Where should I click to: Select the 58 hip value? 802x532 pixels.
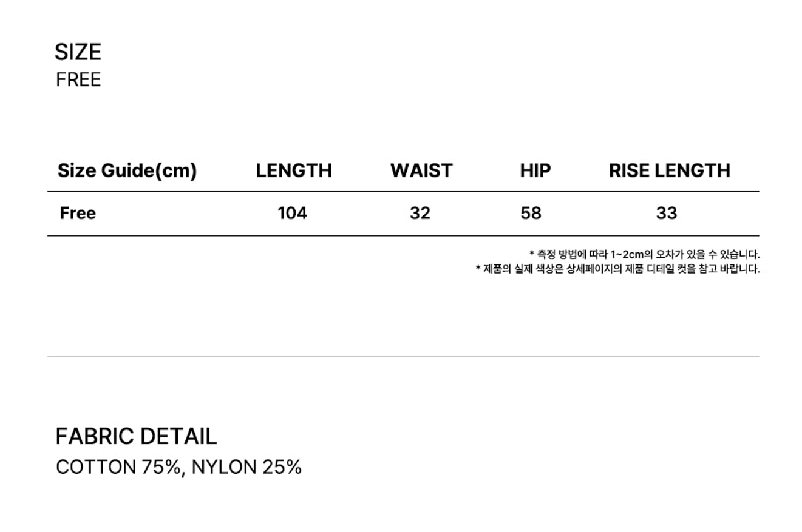coord(531,214)
